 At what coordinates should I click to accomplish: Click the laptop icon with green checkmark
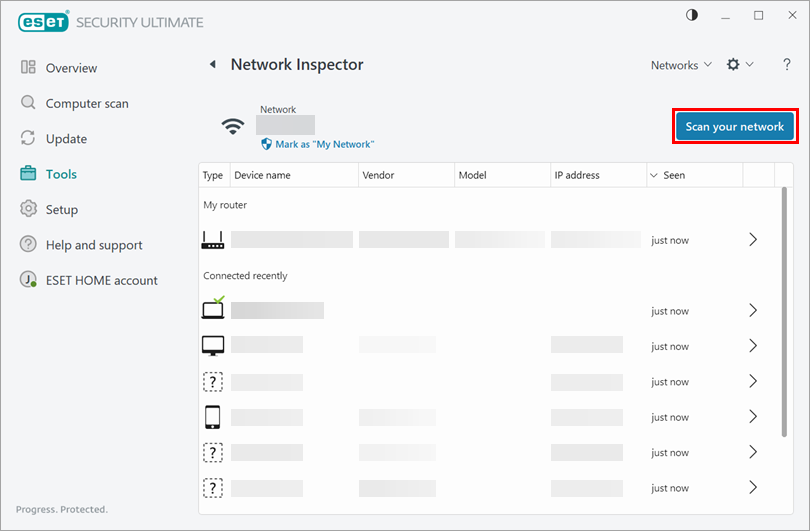(x=213, y=309)
